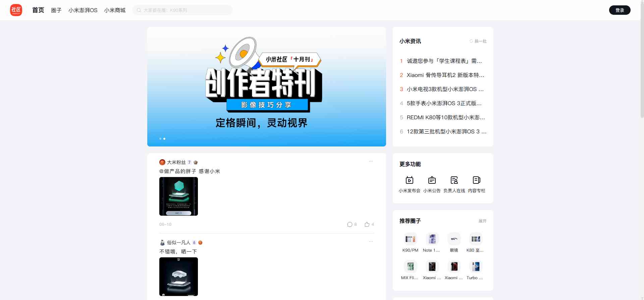Open the 小米发布会 feature icon
644x300 pixels.
409,180
